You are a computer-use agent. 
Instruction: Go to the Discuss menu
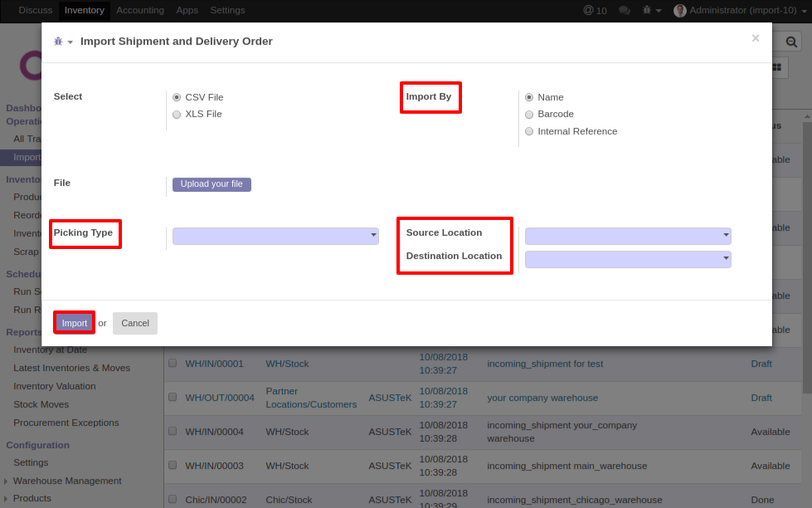click(x=35, y=10)
